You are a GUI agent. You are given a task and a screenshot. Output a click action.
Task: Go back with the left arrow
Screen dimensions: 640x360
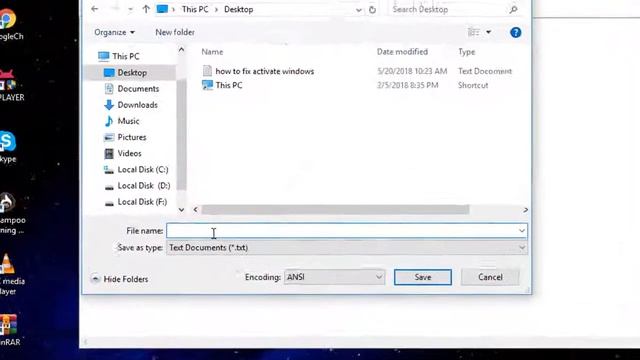coord(95,9)
